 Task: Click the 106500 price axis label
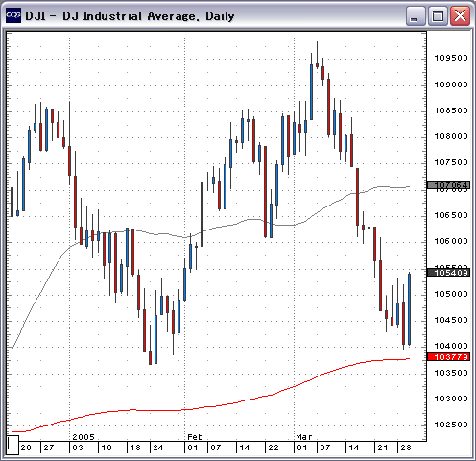click(x=451, y=215)
